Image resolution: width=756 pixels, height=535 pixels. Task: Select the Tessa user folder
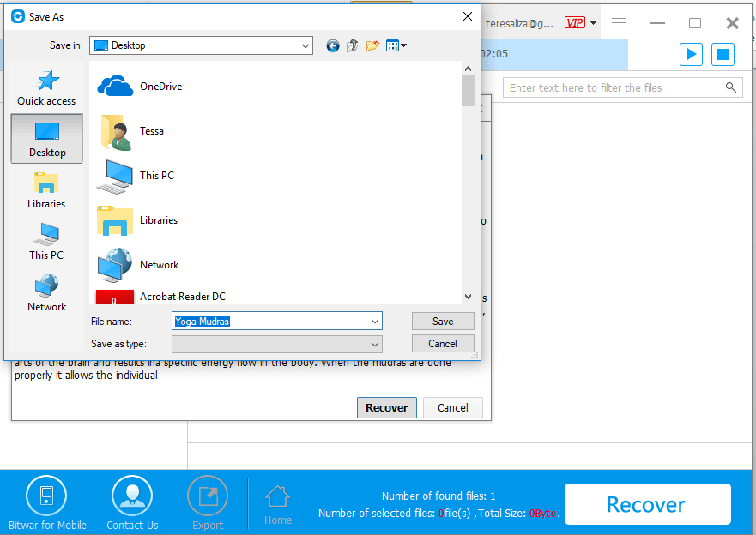click(x=131, y=131)
